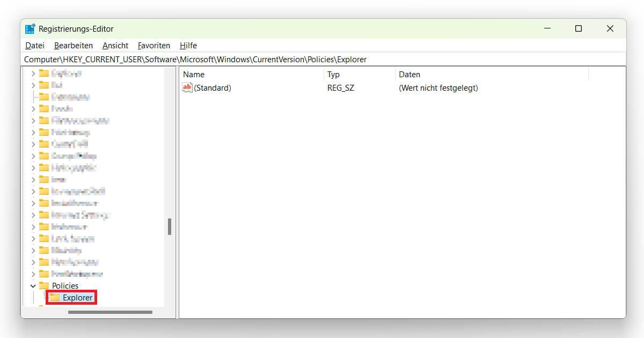Image resolution: width=644 pixels, height=338 pixels.
Task: Expand the chevron of the second tree item
Action: 33,85
